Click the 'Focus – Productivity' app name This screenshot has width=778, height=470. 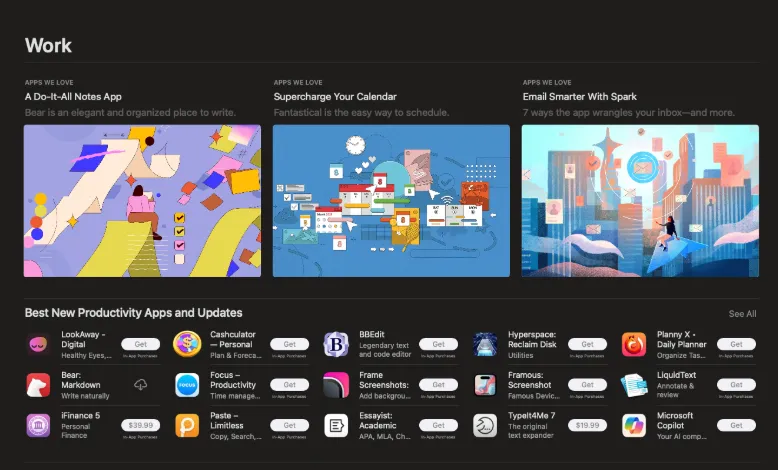click(x=233, y=380)
